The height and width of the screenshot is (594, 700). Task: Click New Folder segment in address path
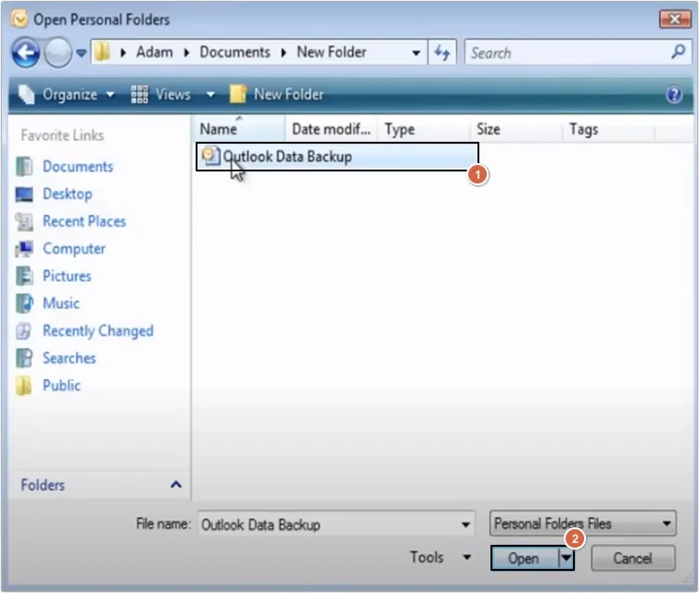click(332, 52)
